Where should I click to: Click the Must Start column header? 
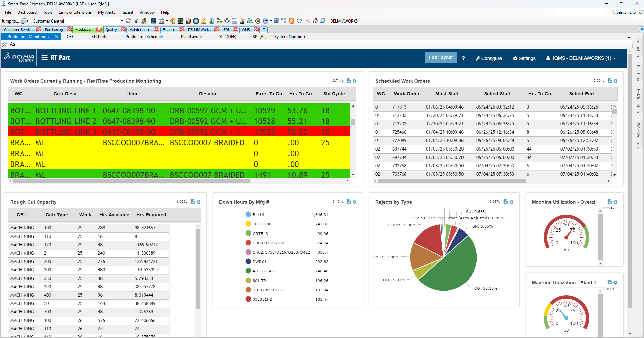point(447,94)
